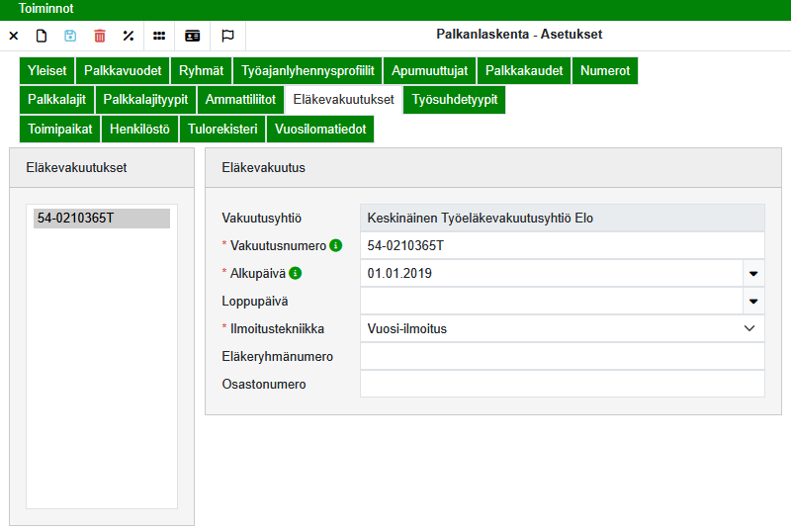Screen dimensions: 791x532
Task: Open the grid dots toolbar icon
Action: pos(159,36)
